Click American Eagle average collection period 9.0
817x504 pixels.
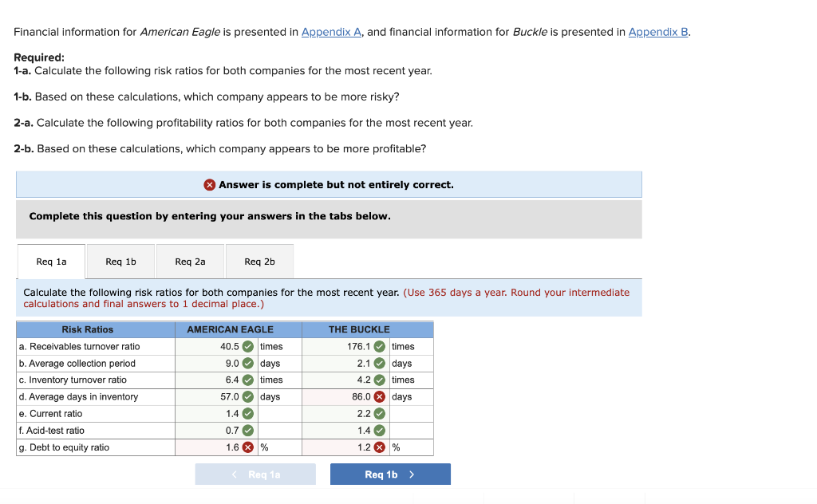tap(232, 364)
